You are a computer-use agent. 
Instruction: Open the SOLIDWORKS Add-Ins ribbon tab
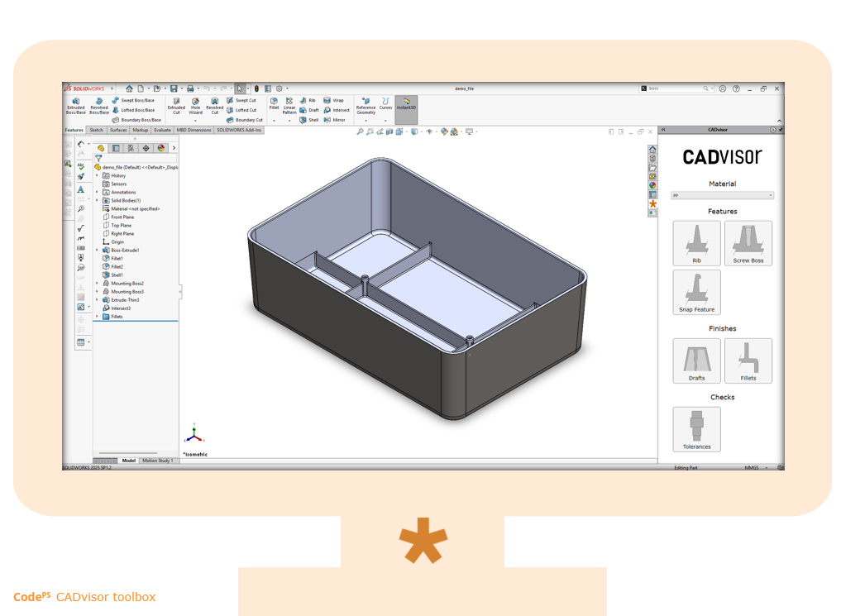[239, 130]
